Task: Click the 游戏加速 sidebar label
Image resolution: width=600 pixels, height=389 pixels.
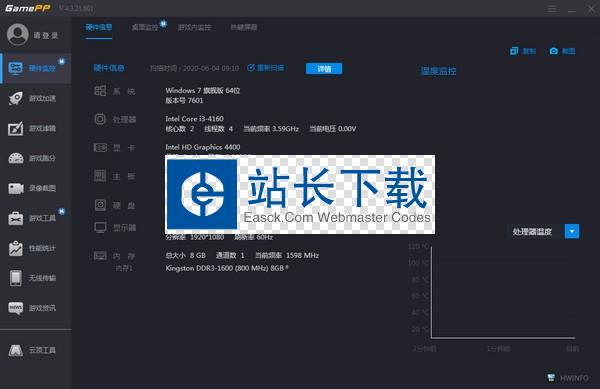Action: coord(42,98)
